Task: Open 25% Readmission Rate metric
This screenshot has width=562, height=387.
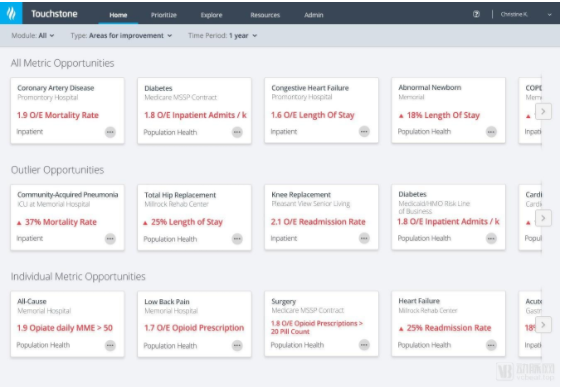Action: (x=445, y=328)
